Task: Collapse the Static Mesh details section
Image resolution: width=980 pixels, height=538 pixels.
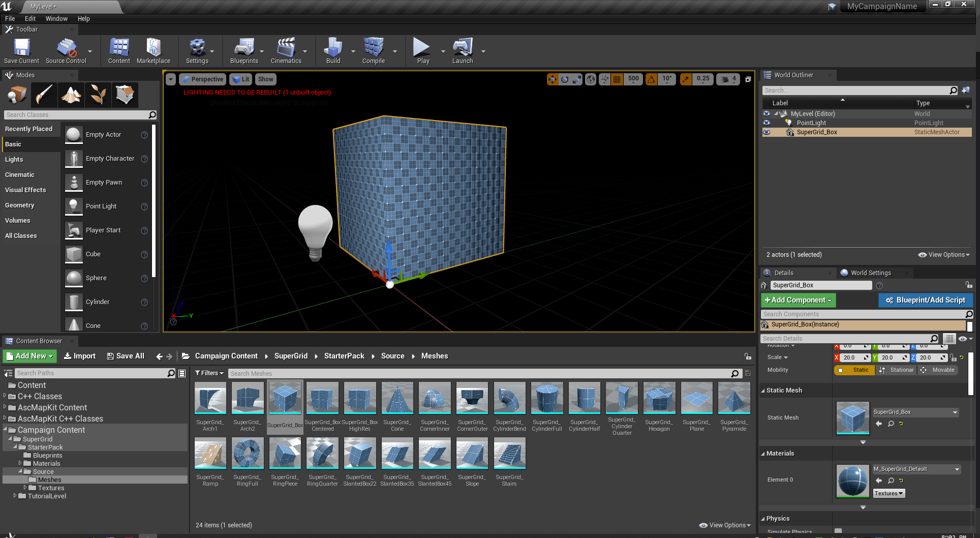Action: click(x=763, y=391)
